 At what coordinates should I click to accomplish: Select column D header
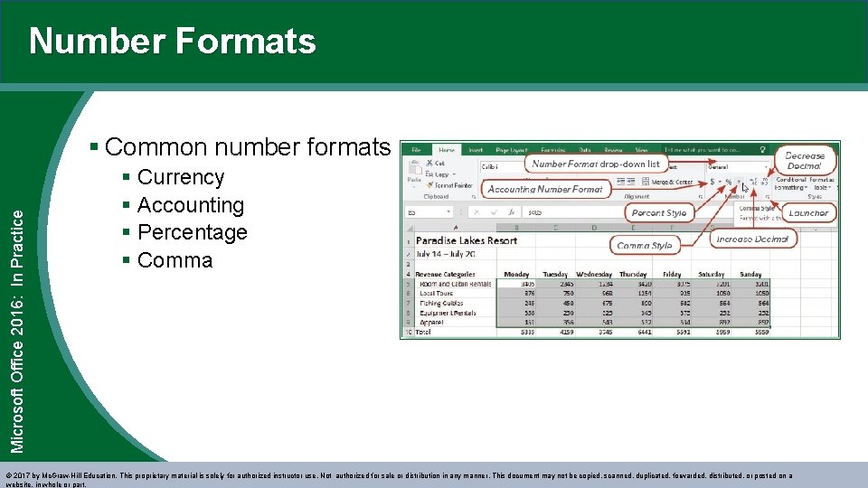(x=594, y=228)
